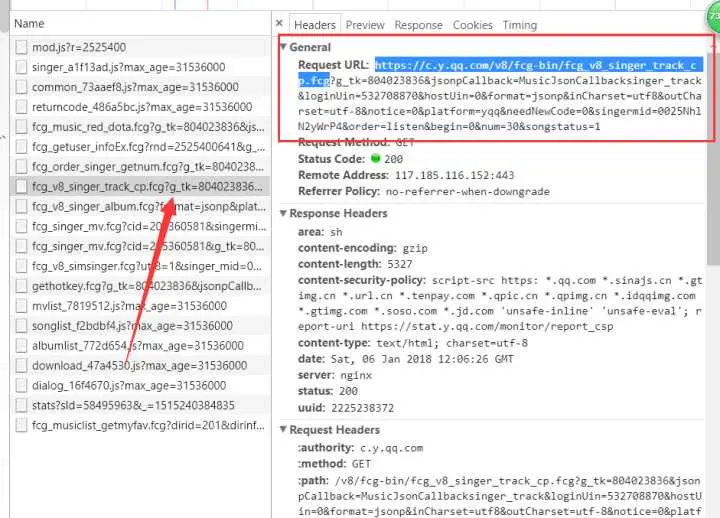This screenshot has height=518, width=720.
Task: Select the albumlist_772d654.js request
Action: [x=140, y=346]
